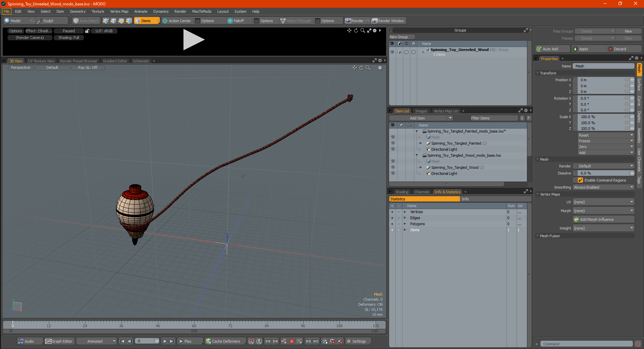644x349 pixels.
Task: Switch to the Schematic tab
Action: pos(141,61)
